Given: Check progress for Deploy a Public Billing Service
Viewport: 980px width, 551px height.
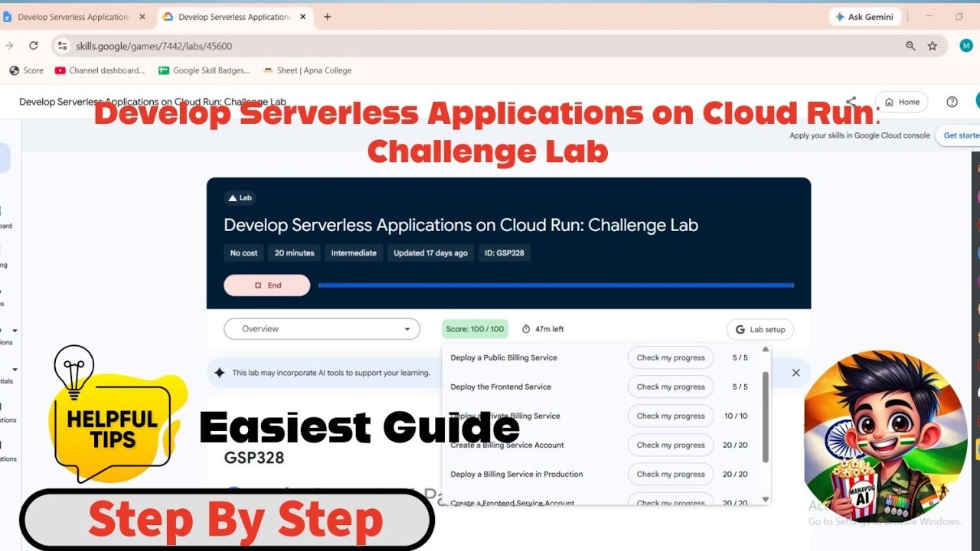Looking at the screenshot, I should (671, 357).
